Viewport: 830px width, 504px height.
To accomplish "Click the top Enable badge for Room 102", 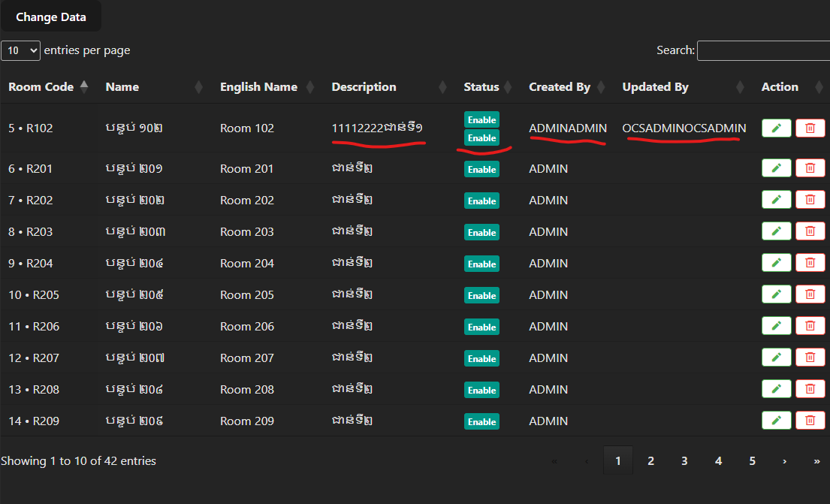I will tap(481, 120).
